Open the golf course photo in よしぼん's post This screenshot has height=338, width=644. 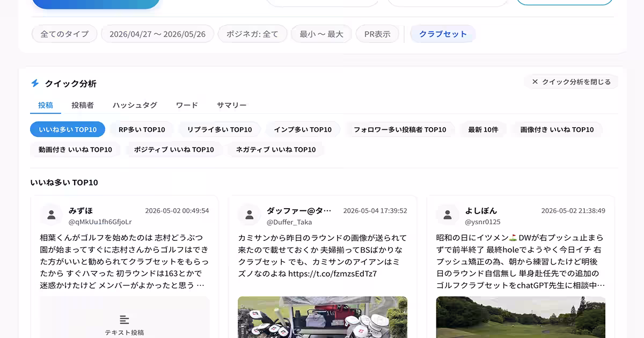[x=521, y=317]
